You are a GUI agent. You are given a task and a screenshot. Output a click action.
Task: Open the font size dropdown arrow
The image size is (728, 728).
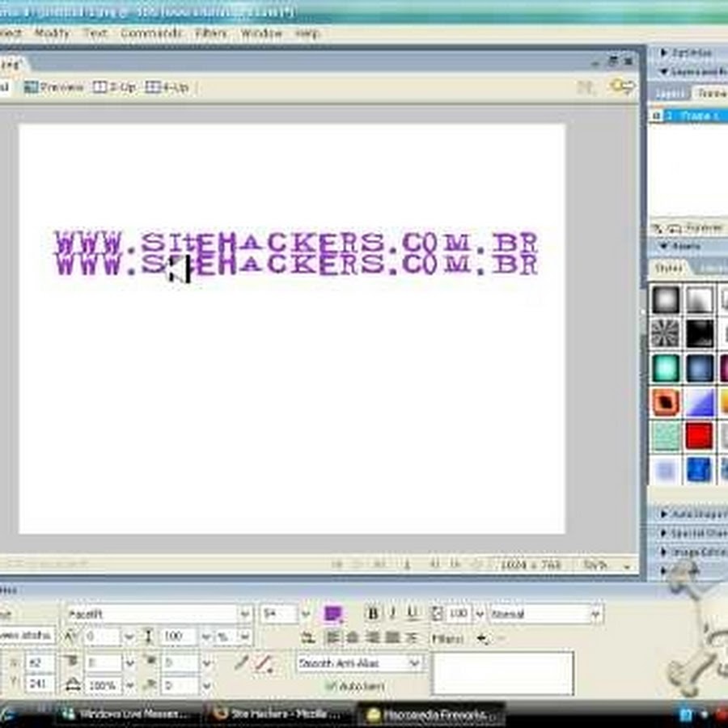[x=306, y=614]
